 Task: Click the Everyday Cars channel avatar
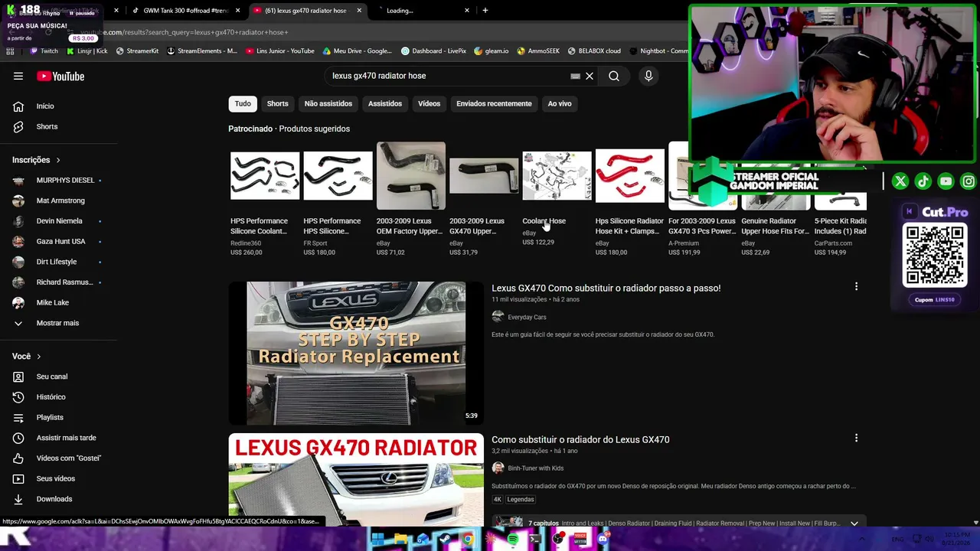coord(498,317)
